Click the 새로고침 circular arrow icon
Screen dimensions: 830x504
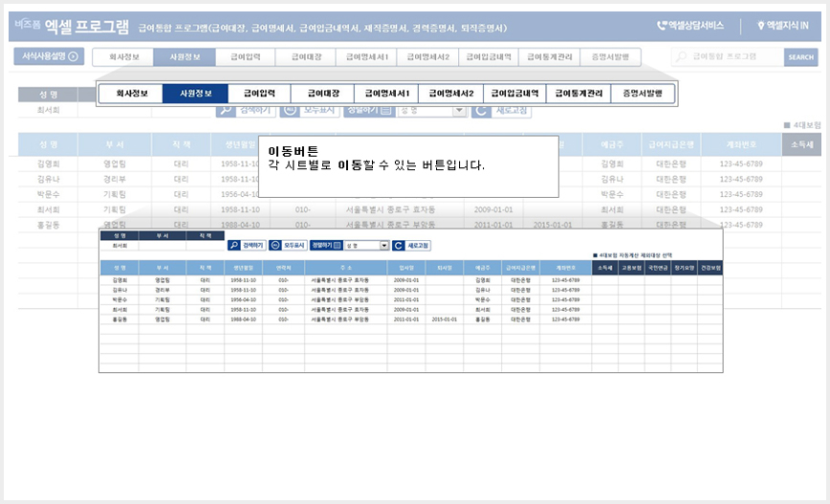point(399,246)
